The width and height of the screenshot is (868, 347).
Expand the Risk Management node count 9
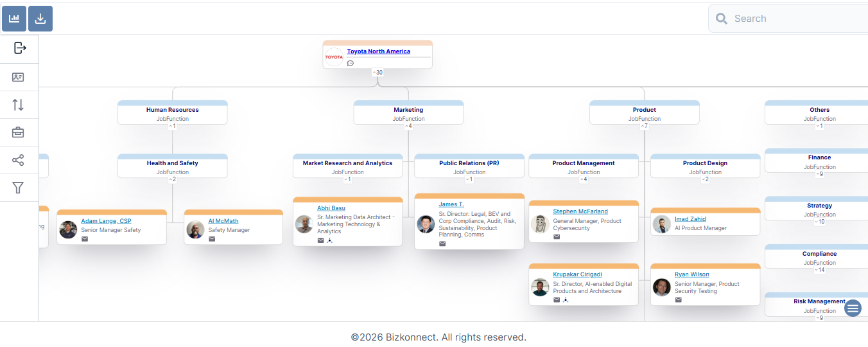tap(819, 317)
